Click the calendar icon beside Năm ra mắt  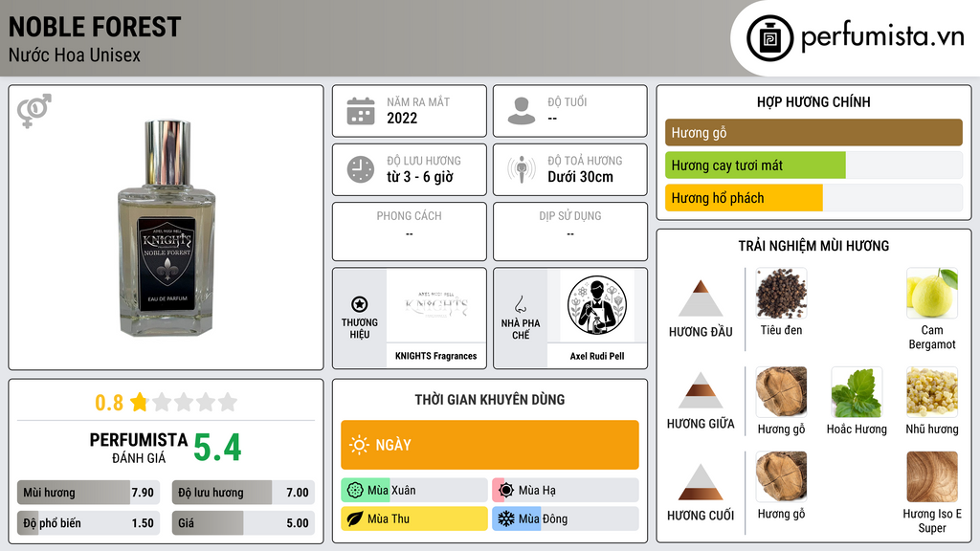point(361,111)
